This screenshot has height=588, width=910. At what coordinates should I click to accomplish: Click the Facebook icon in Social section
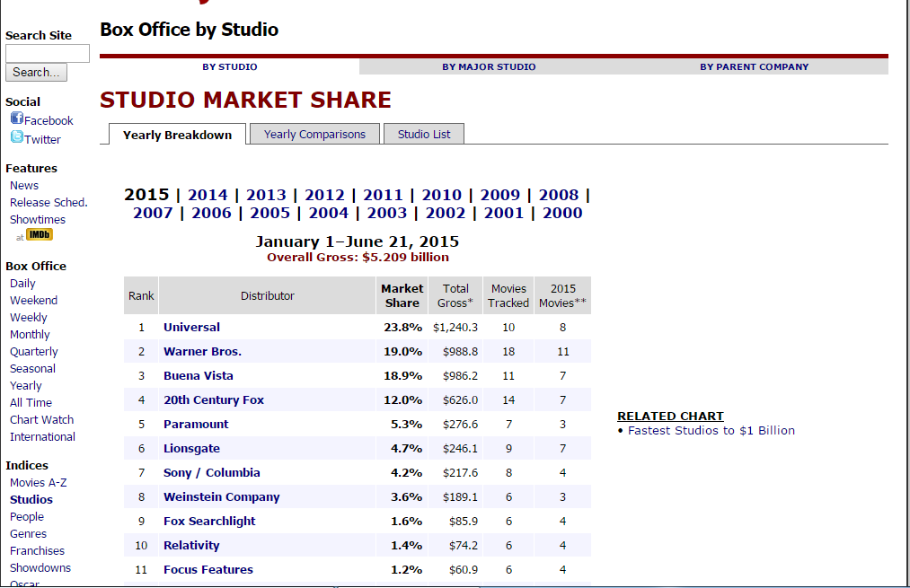[17, 118]
